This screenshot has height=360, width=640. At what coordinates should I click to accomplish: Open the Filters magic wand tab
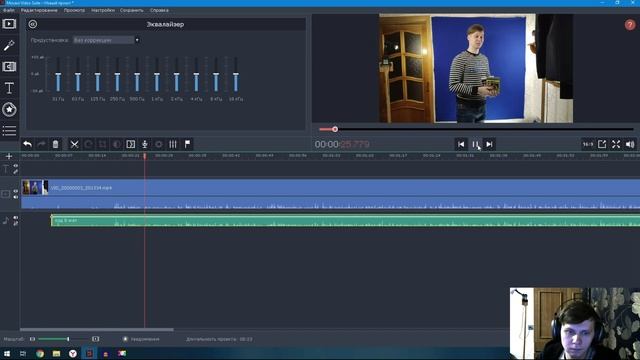click(9, 45)
